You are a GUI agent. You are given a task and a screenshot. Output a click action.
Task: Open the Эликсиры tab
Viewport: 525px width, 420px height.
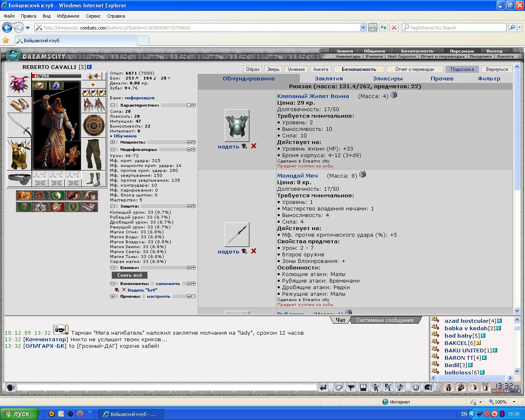[388, 78]
